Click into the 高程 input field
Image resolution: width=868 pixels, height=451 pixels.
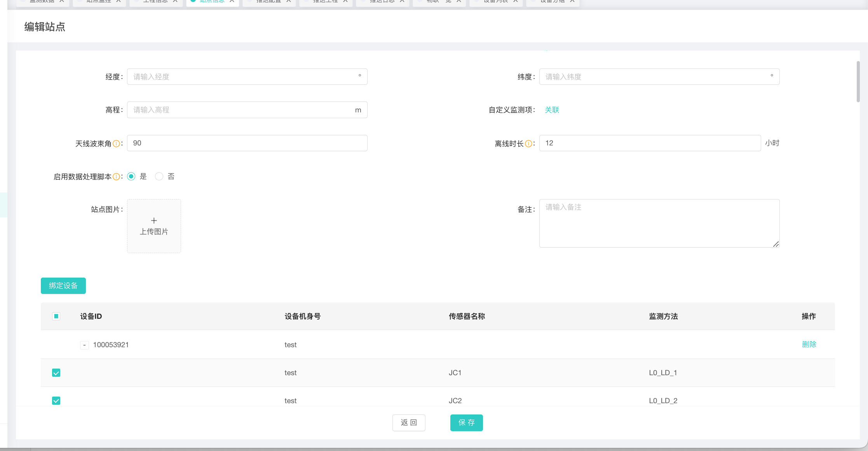(x=241, y=110)
